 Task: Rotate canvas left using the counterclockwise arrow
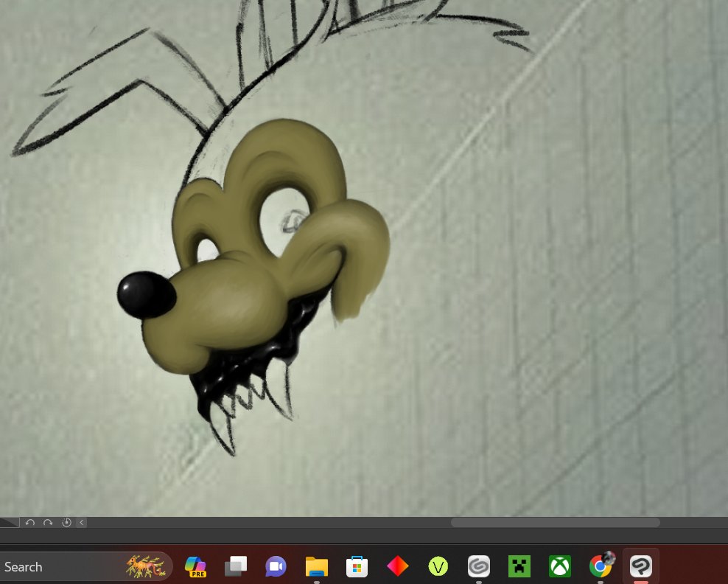tap(30, 523)
